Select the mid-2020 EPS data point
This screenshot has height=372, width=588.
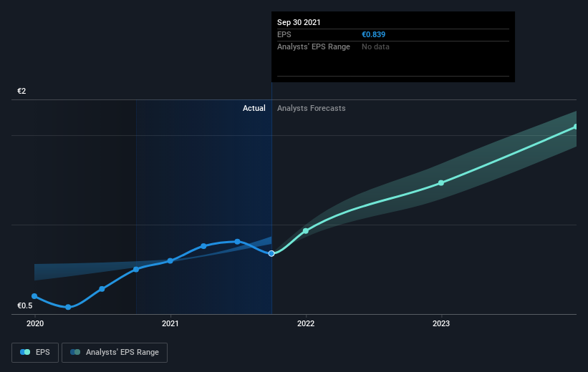pos(102,289)
